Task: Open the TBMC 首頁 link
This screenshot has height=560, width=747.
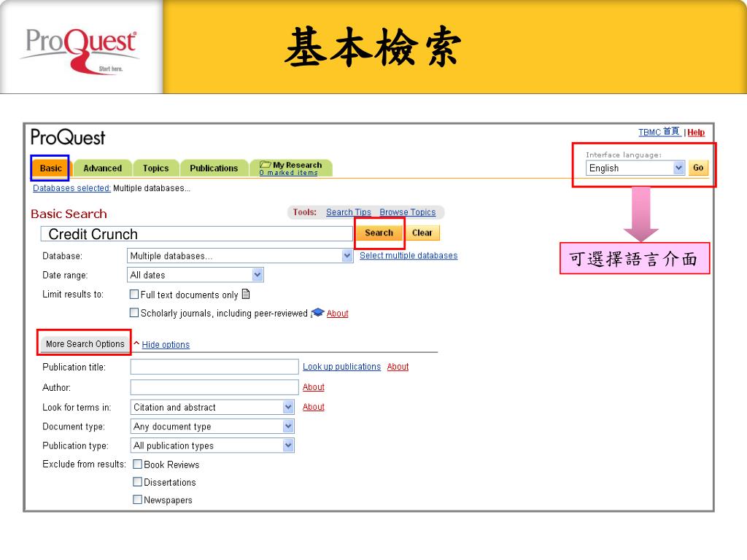Action: tap(659, 132)
